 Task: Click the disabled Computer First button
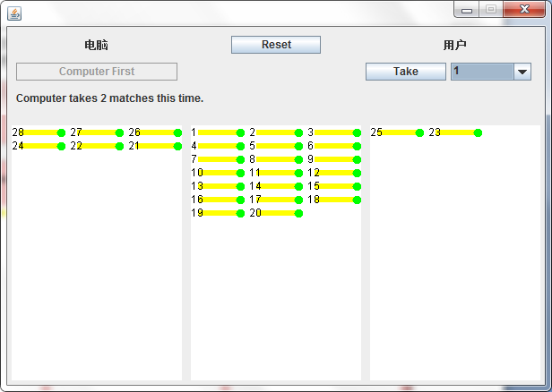(x=97, y=72)
